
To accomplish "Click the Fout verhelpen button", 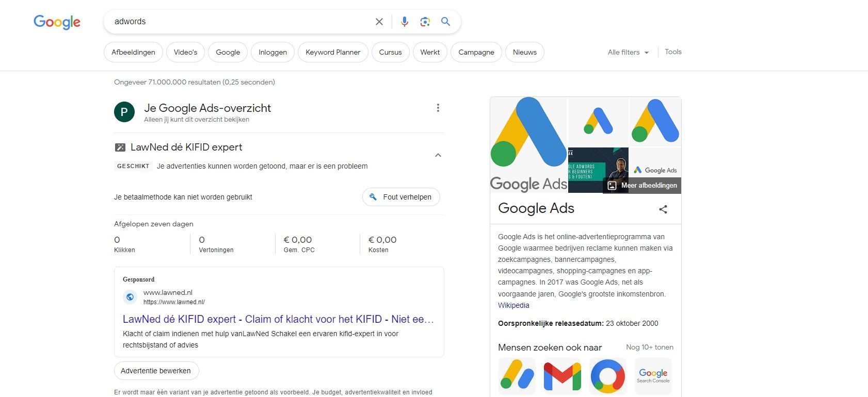I will (401, 197).
